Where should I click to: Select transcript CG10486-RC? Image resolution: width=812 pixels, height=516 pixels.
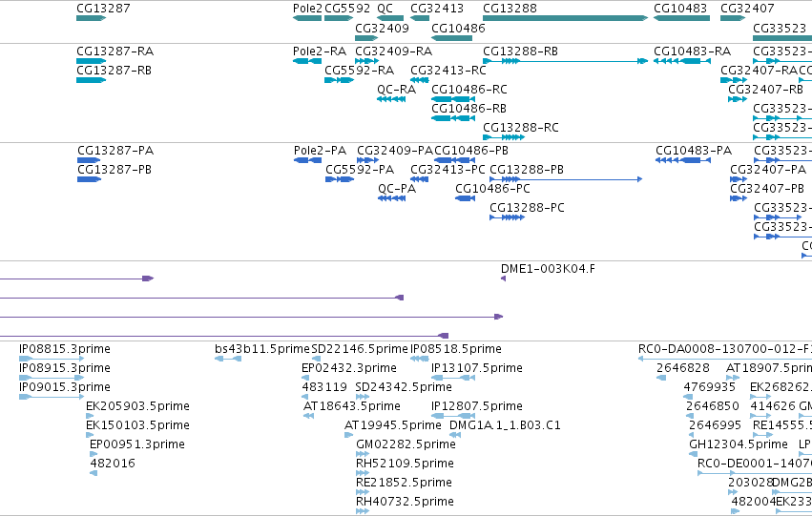pyautogui.click(x=453, y=99)
